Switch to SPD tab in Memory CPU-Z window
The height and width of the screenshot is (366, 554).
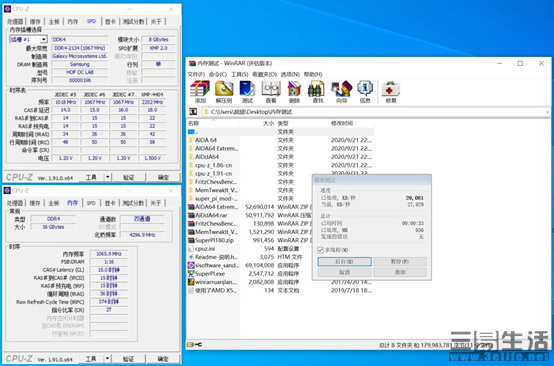pyautogui.click(x=91, y=203)
